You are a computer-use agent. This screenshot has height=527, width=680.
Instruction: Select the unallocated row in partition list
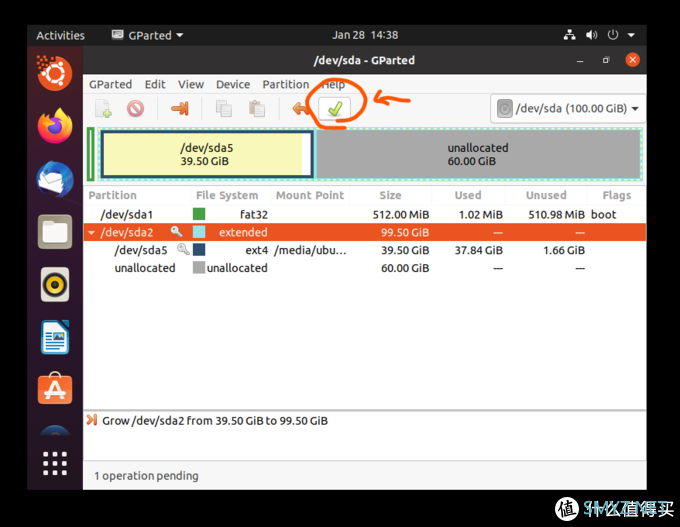click(x=364, y=268)
